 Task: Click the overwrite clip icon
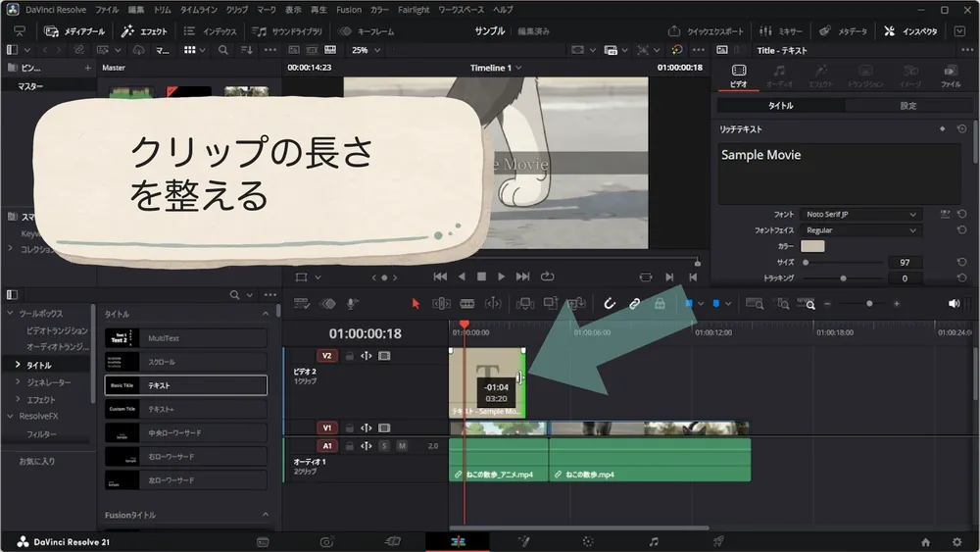click(x=551, y=304)
